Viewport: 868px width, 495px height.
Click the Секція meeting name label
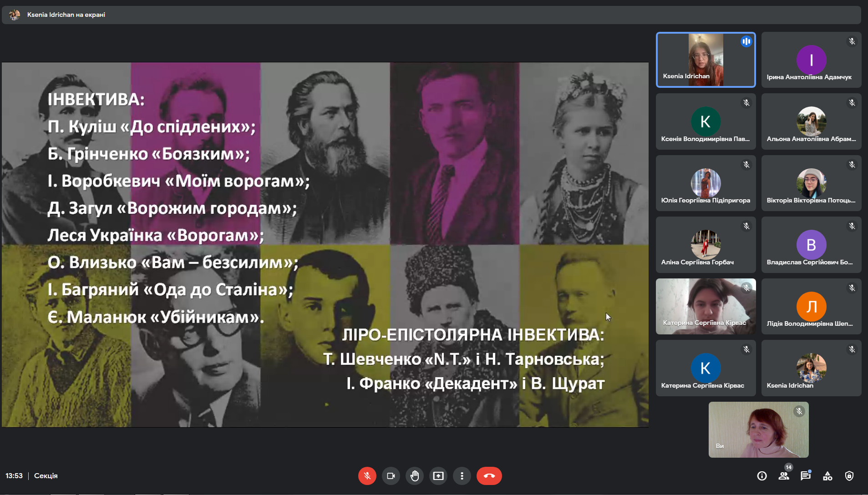(x=46, y=476)
